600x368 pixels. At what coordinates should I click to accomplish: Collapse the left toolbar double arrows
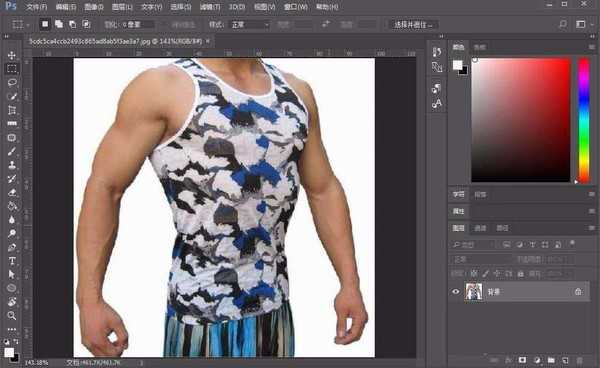tap(7, 36)
